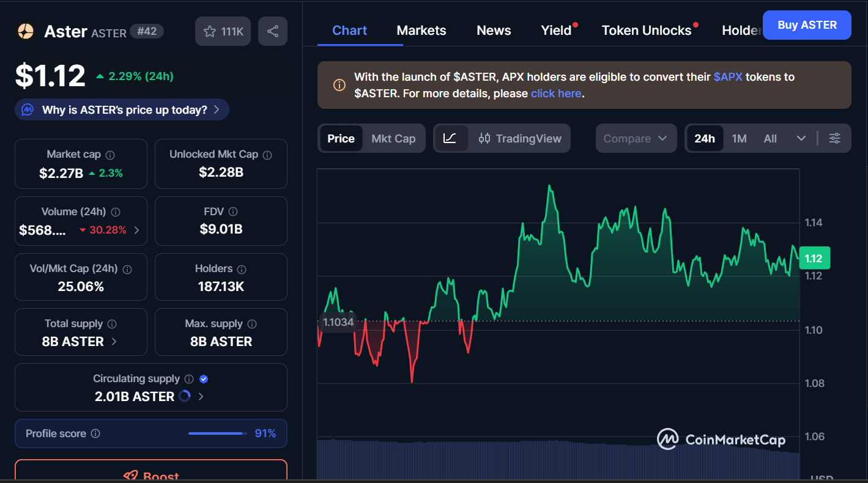
Task: Follow the 'click here' link in banner
Action: [555, 94]
